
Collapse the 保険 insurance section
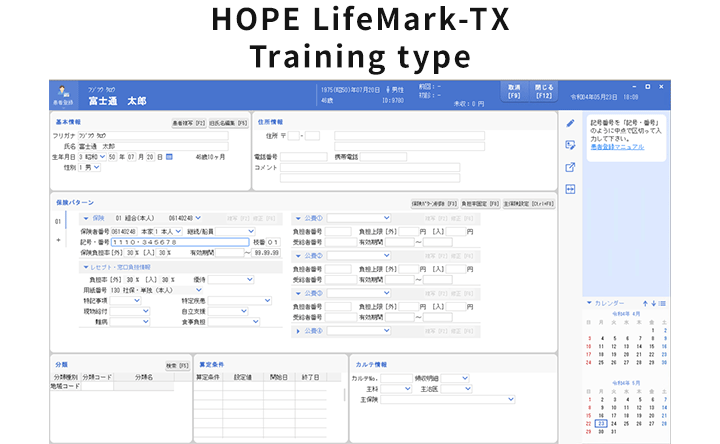[x=85, y=218]
